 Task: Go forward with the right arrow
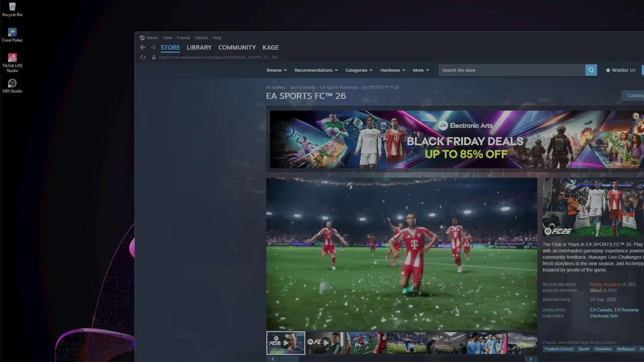[153, 47]
